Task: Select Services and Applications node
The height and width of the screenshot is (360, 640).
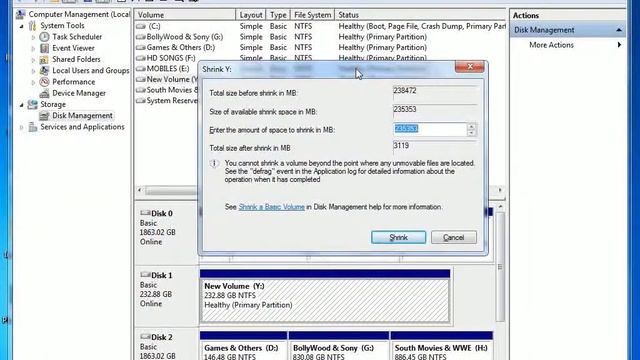Action: pyautogui.click(x=82, y=127)
